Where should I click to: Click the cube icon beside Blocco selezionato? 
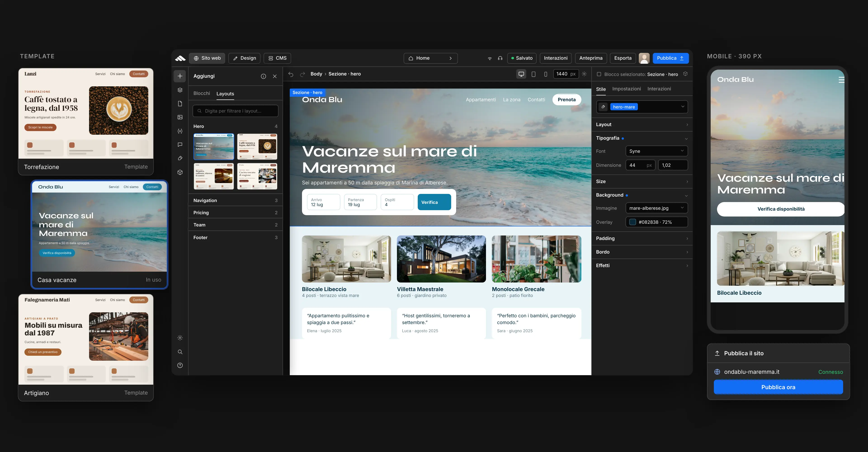pos(685,74)
